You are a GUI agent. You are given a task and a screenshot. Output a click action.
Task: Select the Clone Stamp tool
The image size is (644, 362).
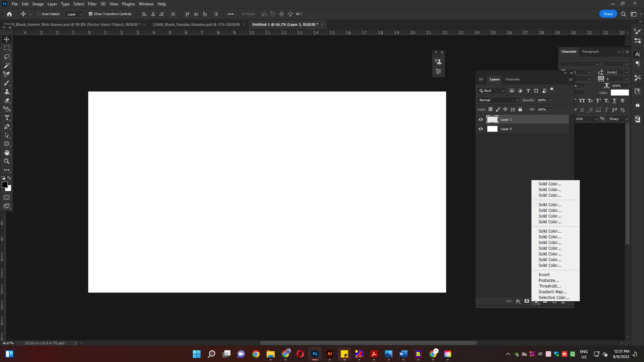7,92
